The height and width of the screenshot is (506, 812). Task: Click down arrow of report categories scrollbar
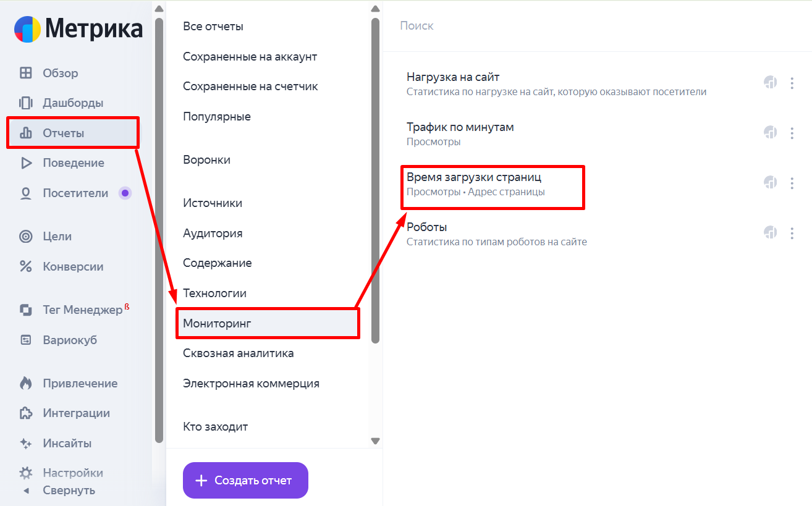375,441
